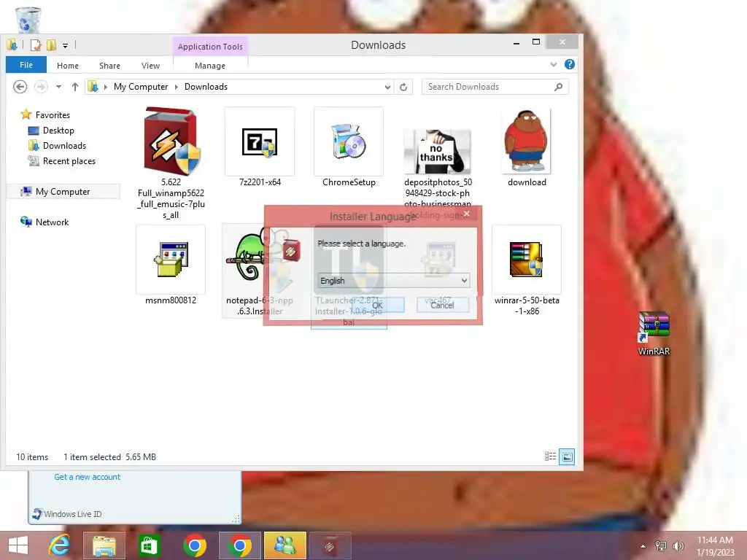This screenshot has width=747, height=560.
Task: Refresh the Downloads folder view
Action: [x=403, y=87]
